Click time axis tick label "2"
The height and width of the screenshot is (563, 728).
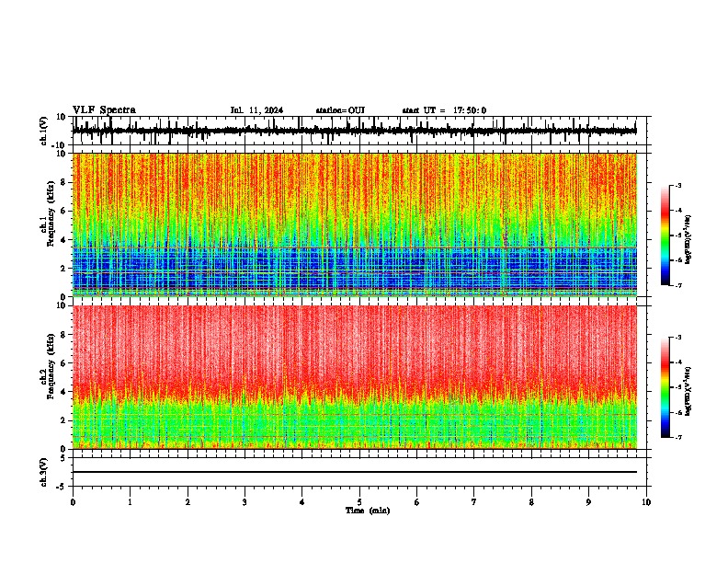tap(188, 502)
